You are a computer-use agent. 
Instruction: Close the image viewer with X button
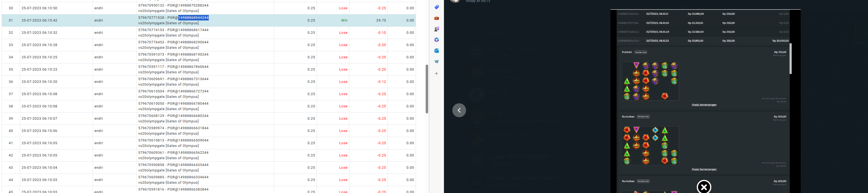coord(704,187)
